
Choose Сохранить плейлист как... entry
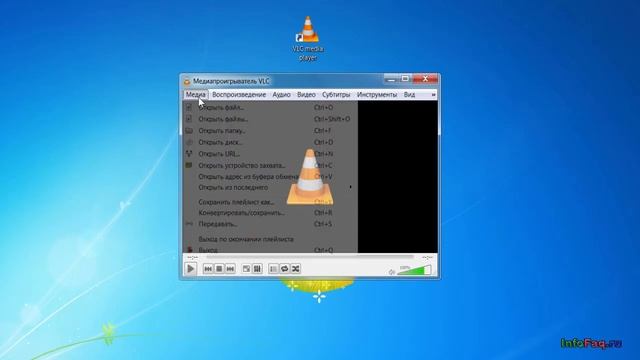tap(270, 202)
